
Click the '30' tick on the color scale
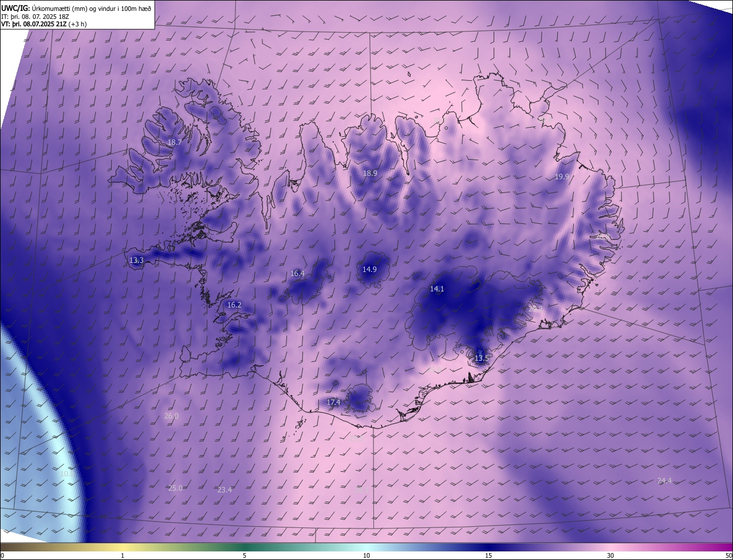[610, 555]
